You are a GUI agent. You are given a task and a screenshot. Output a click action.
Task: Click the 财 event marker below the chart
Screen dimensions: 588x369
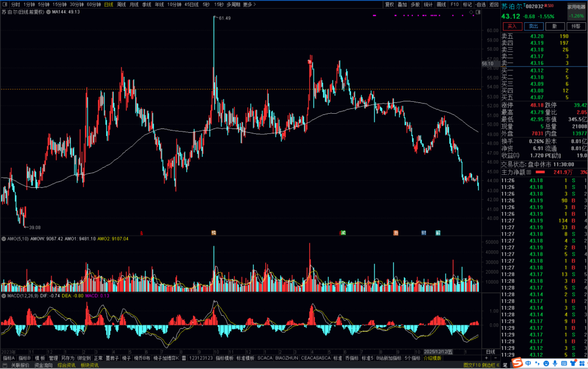click(424, 233)
